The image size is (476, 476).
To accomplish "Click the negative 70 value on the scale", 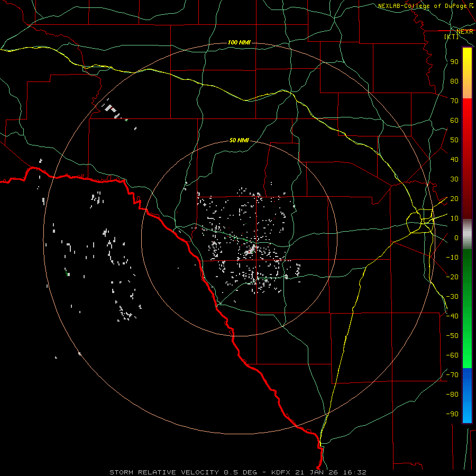I will [x=452, y=374].
